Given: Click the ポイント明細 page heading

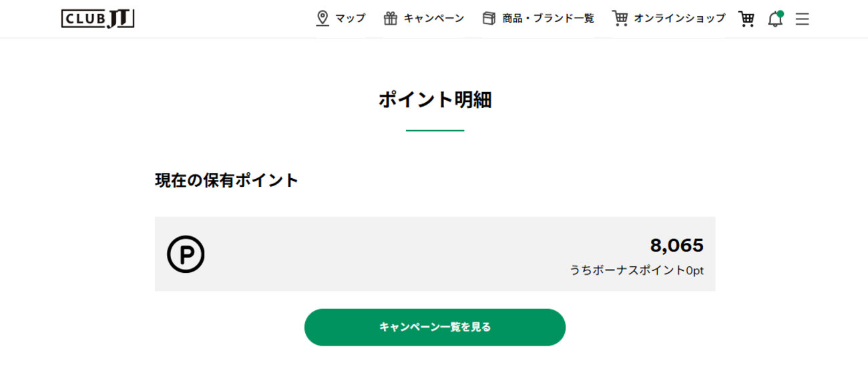Looking at the screenshot, I should click(435, 100).
